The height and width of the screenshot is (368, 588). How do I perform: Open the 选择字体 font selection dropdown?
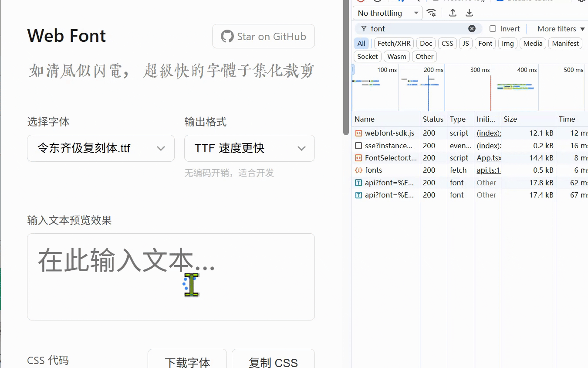(x=101, y=148)
